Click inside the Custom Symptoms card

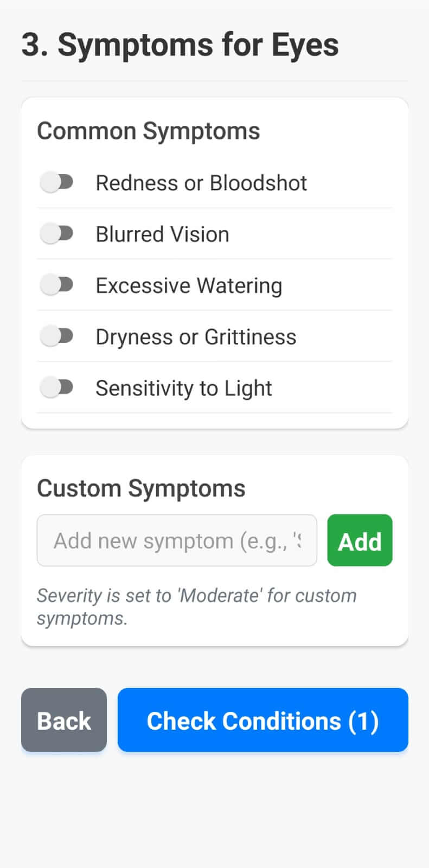[214, 548]
